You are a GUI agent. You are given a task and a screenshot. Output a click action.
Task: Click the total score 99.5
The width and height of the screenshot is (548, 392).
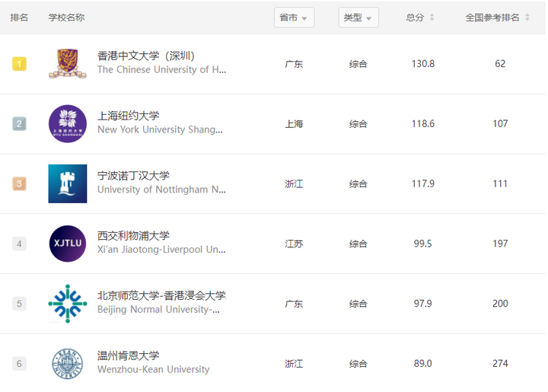click(423, 244)
